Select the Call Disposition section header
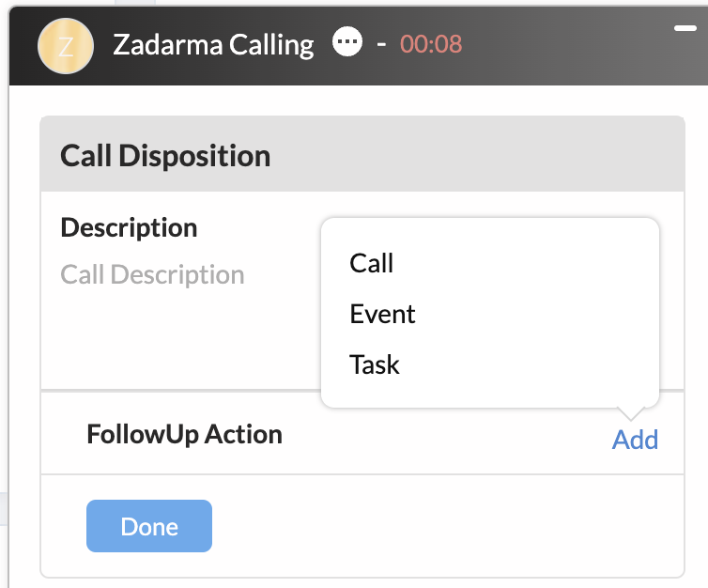 (165, 156)
